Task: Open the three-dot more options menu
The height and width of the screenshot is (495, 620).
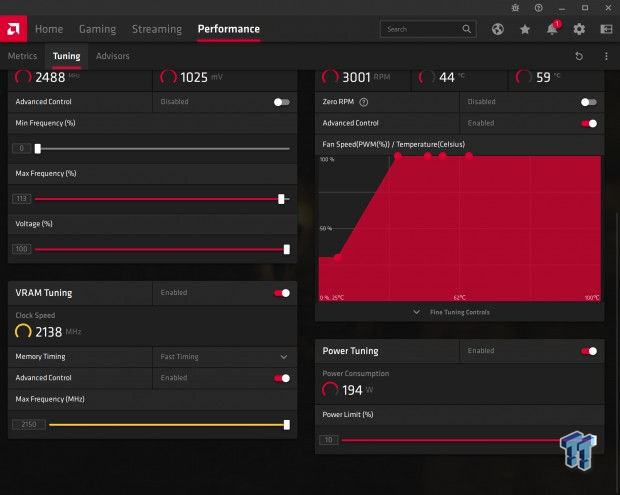Action: tap(606, 56)
